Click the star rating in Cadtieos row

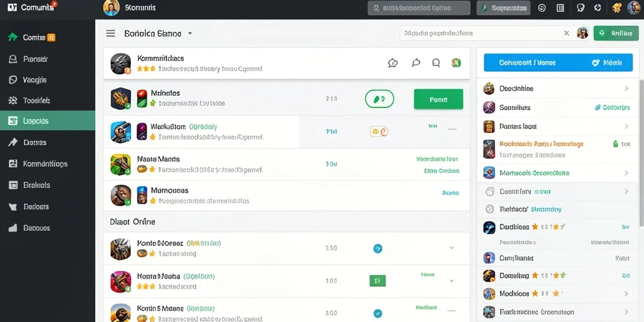[548, 226]
